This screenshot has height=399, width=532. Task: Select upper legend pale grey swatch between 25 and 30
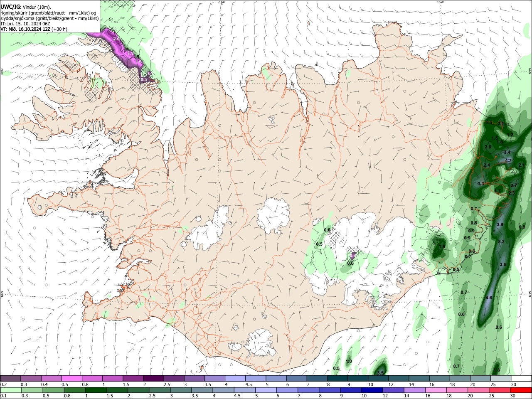500,379
